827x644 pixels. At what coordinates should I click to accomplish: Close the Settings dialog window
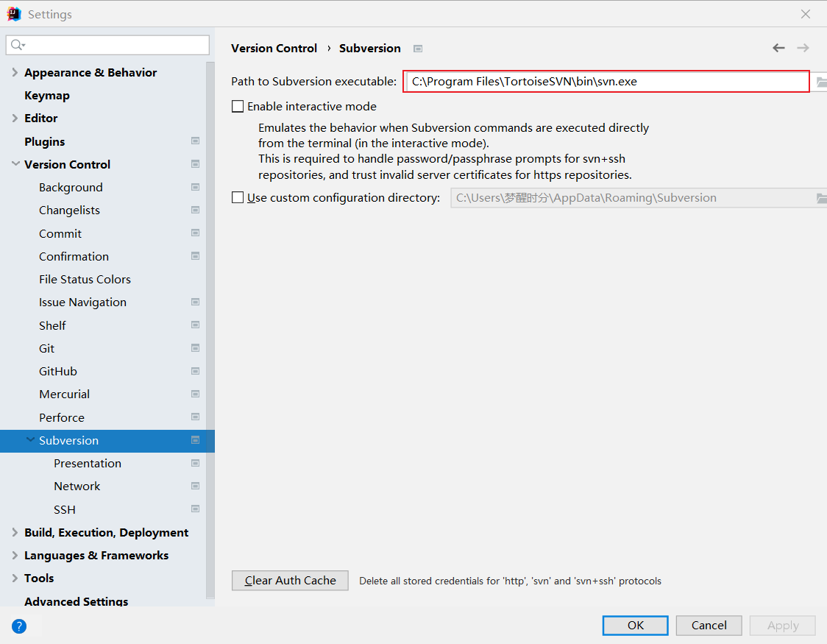click(806, 14)
